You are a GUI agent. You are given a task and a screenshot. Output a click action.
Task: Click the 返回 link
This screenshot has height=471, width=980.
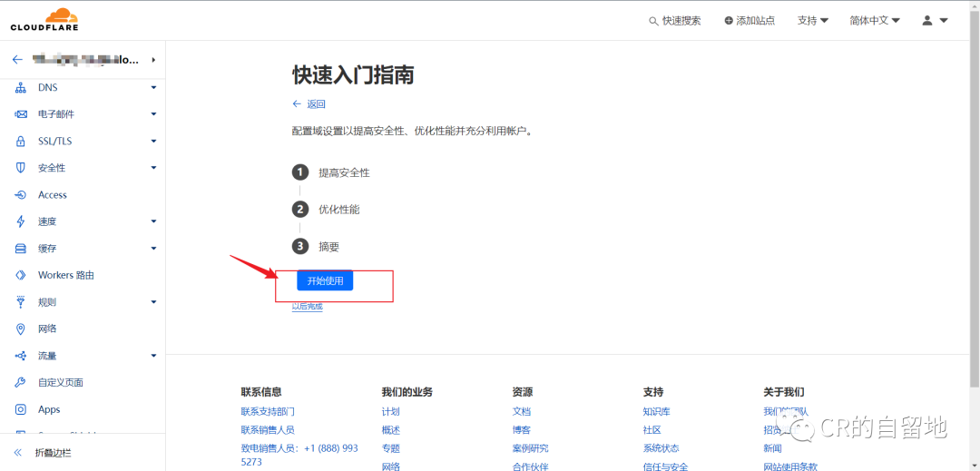309,104
